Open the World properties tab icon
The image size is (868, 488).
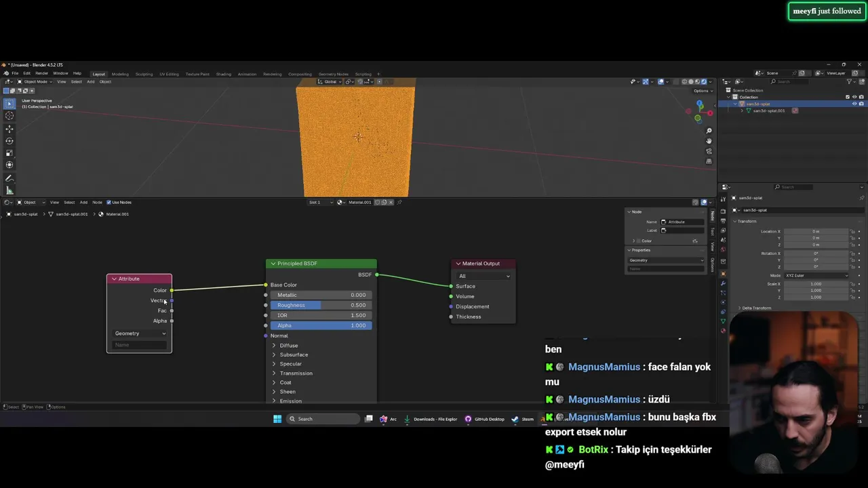point(724,249)
